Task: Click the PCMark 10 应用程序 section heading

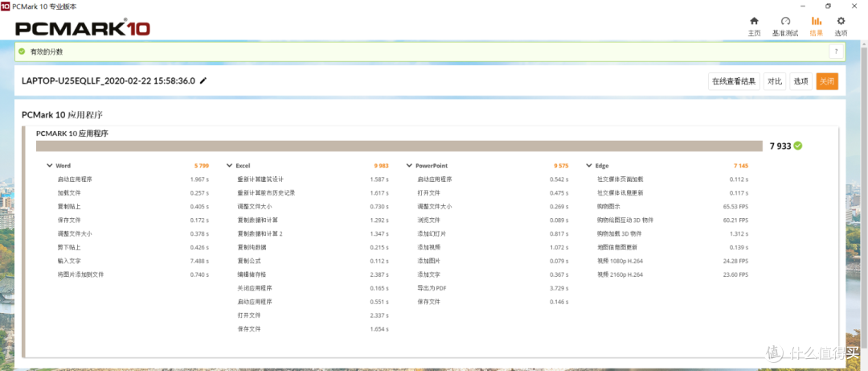Action: (x=62, y=115)
